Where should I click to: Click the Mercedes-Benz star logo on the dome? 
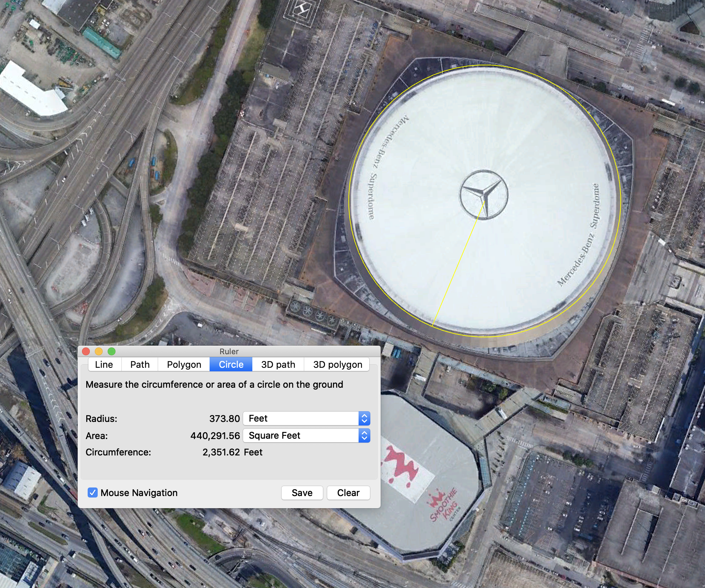click(x=484, y=195)
